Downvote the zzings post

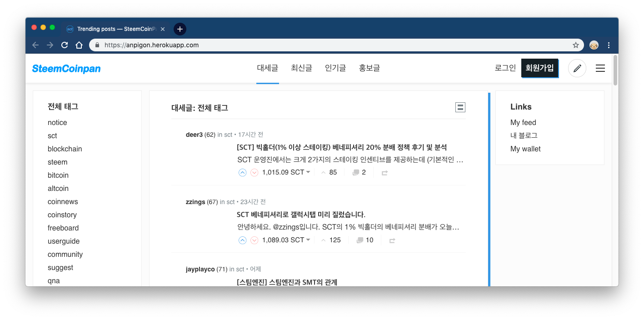255,240
